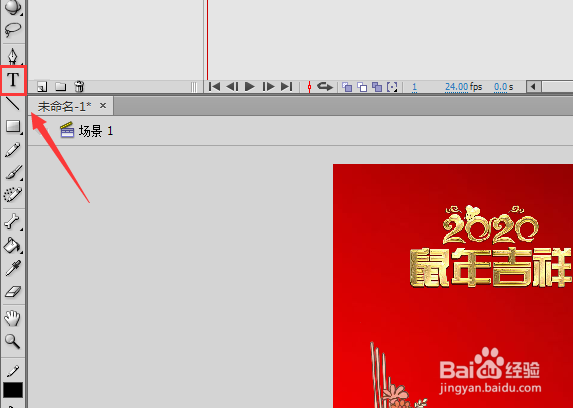The width and height of the screenshot is (573, 408).
Task: Select the Line tool
Action: click(13, 104)
